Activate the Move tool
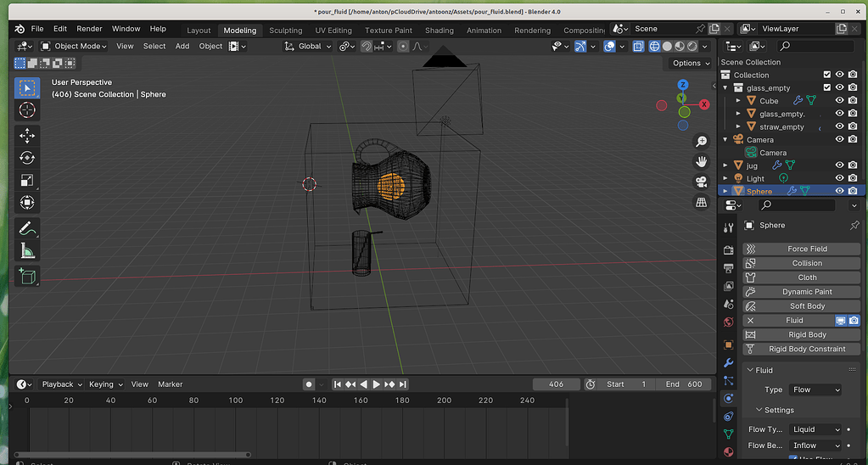Screen dimensions: 868x465 point(26,136)
